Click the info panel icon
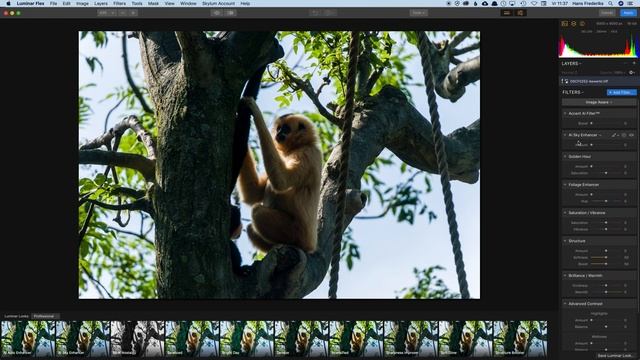640x360 pixels. (x=582, y=24)
